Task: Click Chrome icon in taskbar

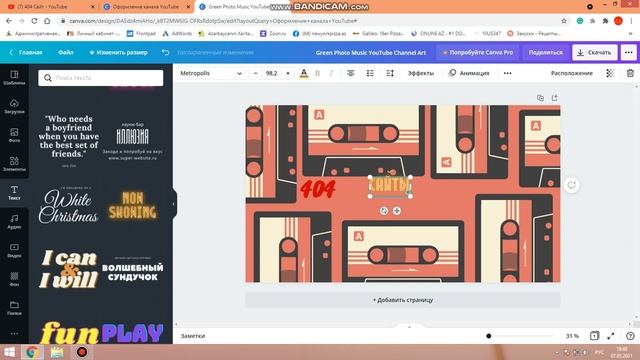Action: coord(32,352)
